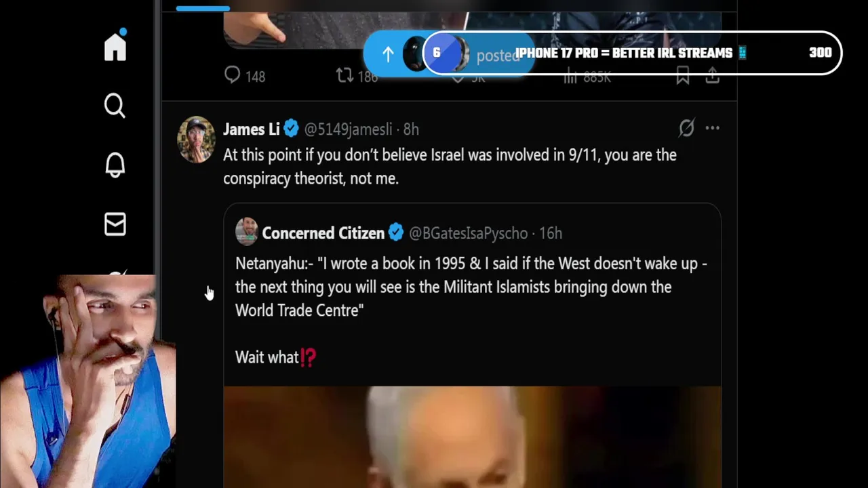The width and height of the screenshot is (868, 488).
Task: Open the @5149jamesli handle link
Action: [348, 129]
